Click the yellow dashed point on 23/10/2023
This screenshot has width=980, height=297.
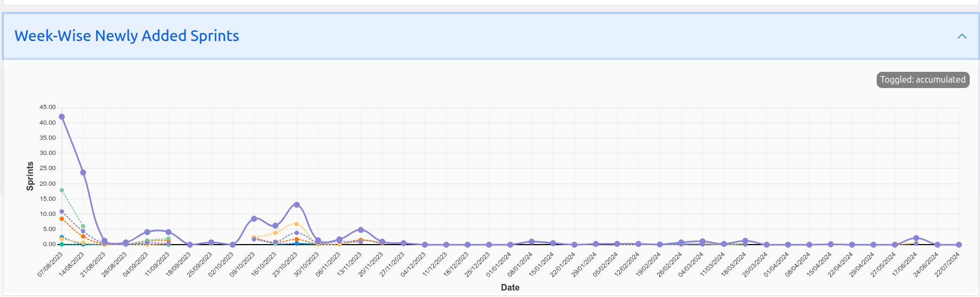(x=296, y=224)
